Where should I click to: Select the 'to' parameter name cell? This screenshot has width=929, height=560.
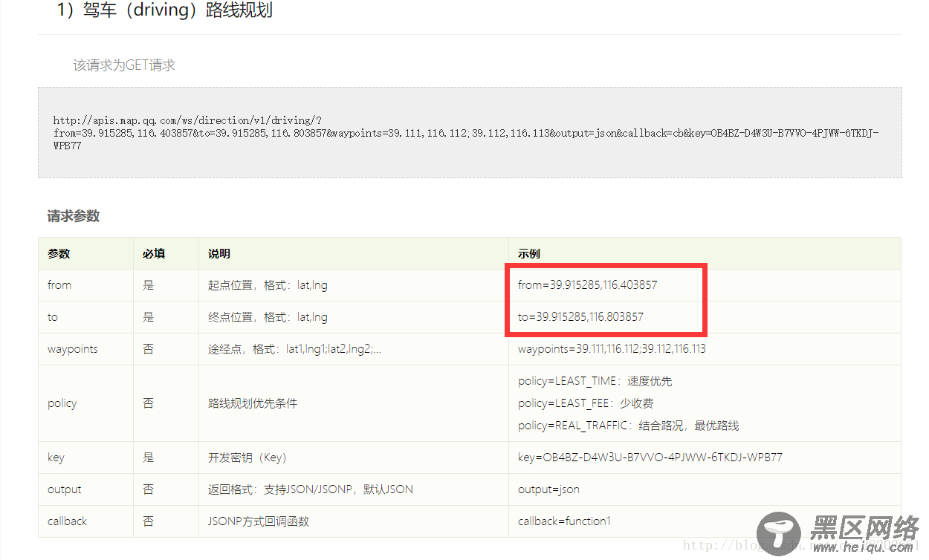[x=53, y=317]
